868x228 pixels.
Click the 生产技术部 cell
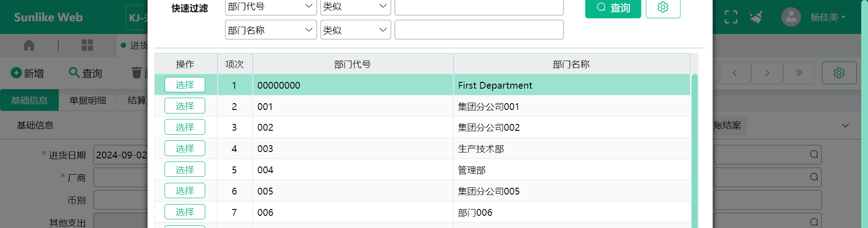point(571,149)
